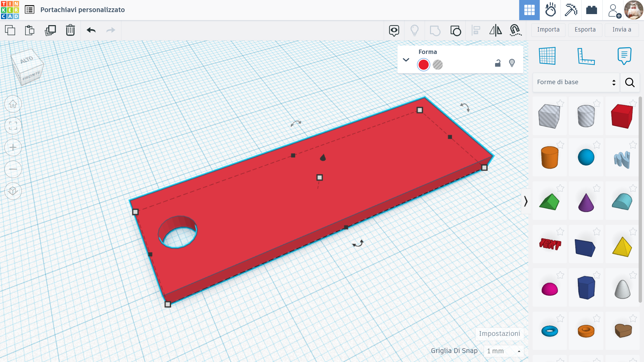Favorite the yellow pyramid with star
This screenshot has width=644, height=362.
tap(633, 232)
